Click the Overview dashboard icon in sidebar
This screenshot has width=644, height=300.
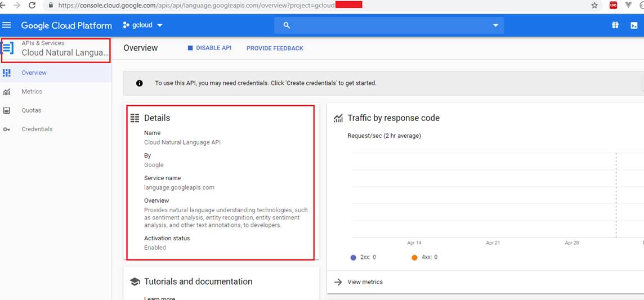click(7, 73)
